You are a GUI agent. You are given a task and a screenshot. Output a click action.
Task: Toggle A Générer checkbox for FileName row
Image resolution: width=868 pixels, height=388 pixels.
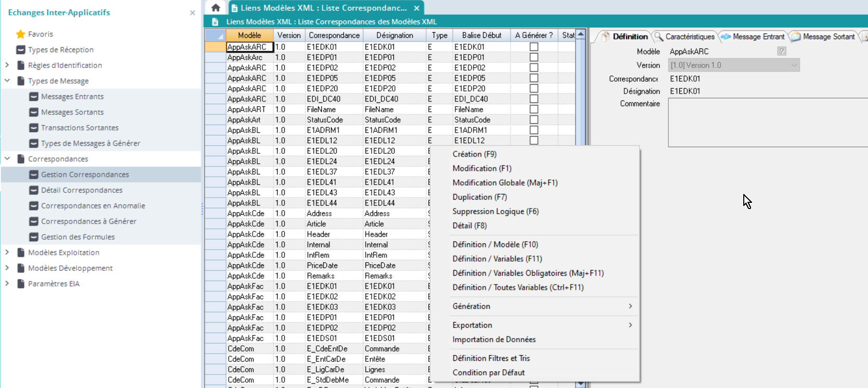(534, 109)
